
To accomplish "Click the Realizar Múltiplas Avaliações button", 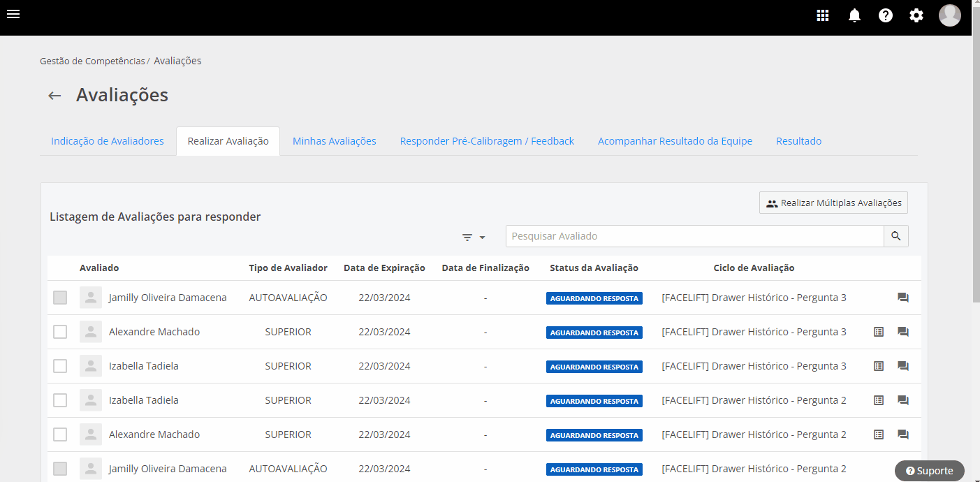I will 833,203.
